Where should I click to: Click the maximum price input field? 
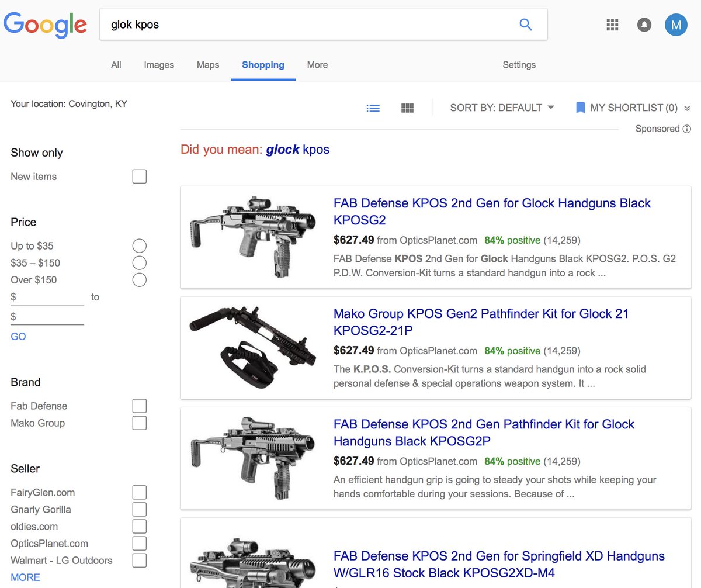(47, 317)
